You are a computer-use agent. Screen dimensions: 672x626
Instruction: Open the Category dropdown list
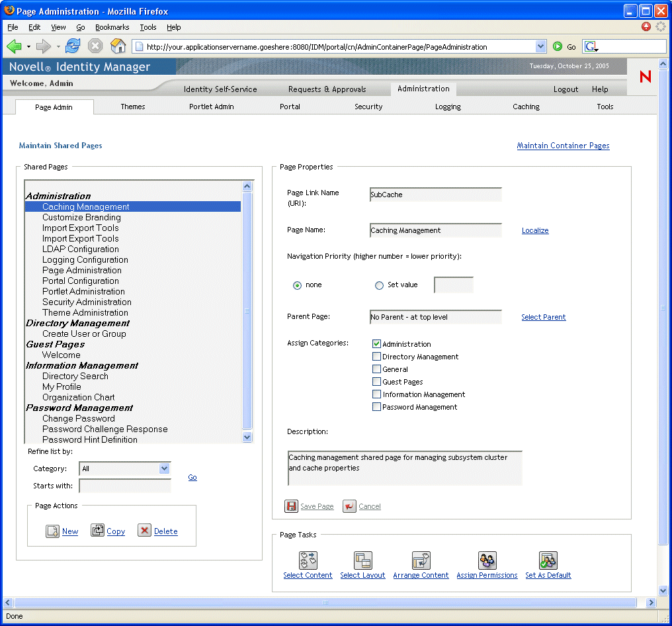coord(165,469)
